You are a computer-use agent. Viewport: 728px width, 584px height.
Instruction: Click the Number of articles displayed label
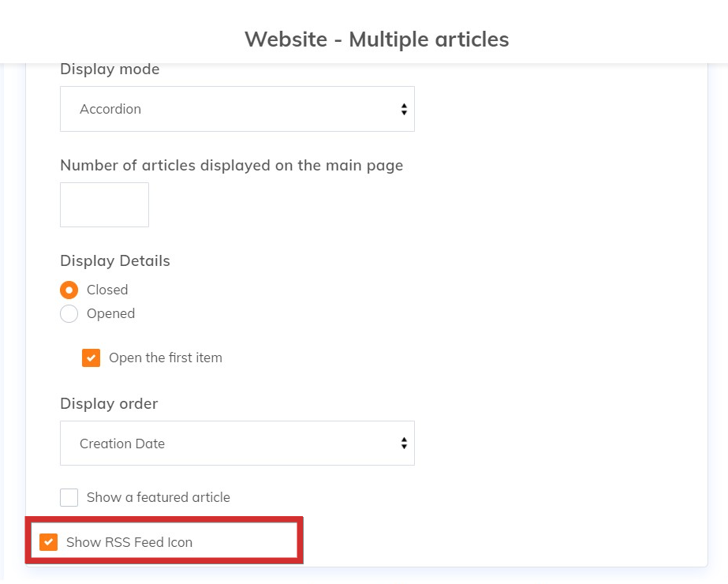click(x=231, y=166)
